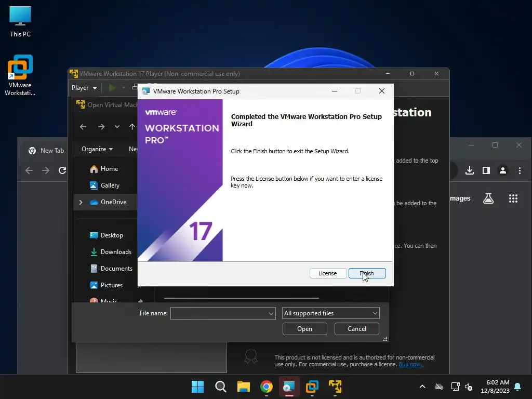Open the This PC desktop icon

click(20, 21)
